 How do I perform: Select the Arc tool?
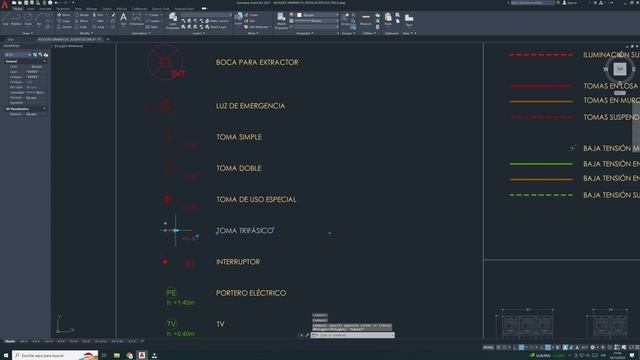[x=39, y=19]
